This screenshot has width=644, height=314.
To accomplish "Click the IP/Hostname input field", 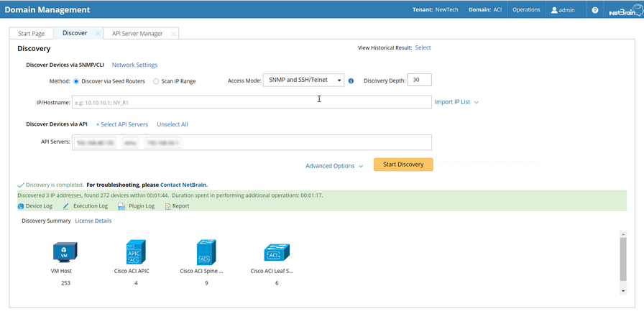I will (x=252, y=102).
